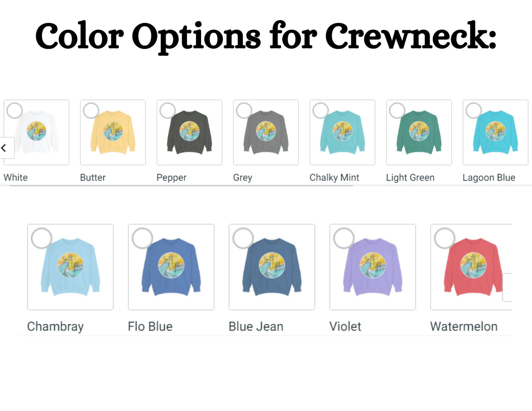This screenshot has height=411, width=532.
Task: Click the Lagoon Blue label text
Action: pyautogui.click(x=489, y=178)
